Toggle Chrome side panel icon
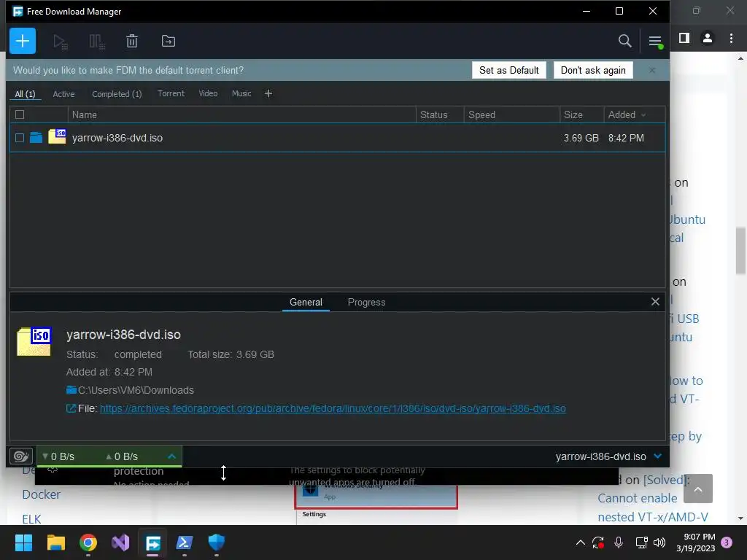Image resolution: width=747 pixels, height=560 pixels. tap(684, 38)
